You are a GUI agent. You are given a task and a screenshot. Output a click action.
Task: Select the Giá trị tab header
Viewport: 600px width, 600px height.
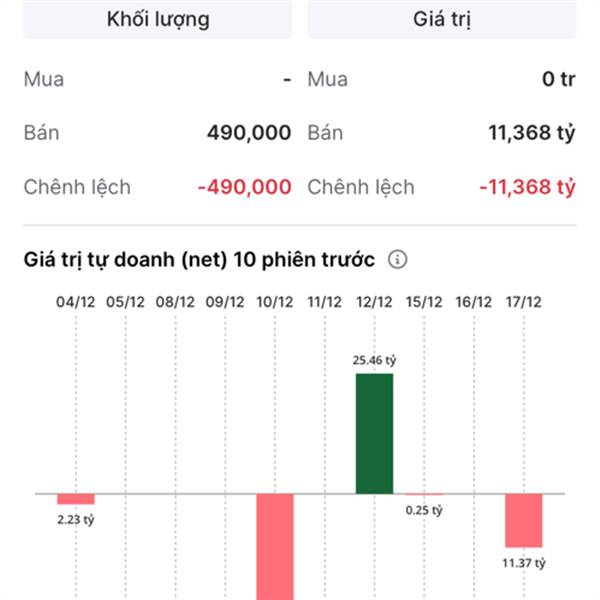441,17
